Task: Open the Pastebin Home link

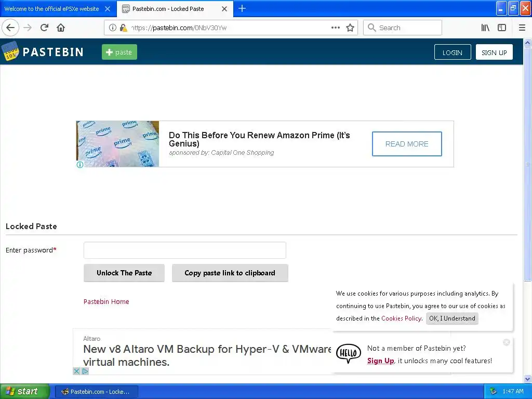Action: pos(106,302)
